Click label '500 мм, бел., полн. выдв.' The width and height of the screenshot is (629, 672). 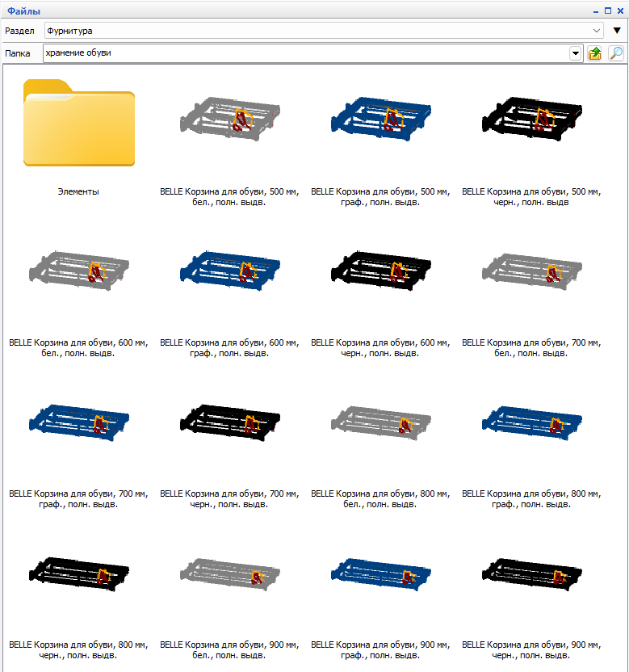pos(229,197)
